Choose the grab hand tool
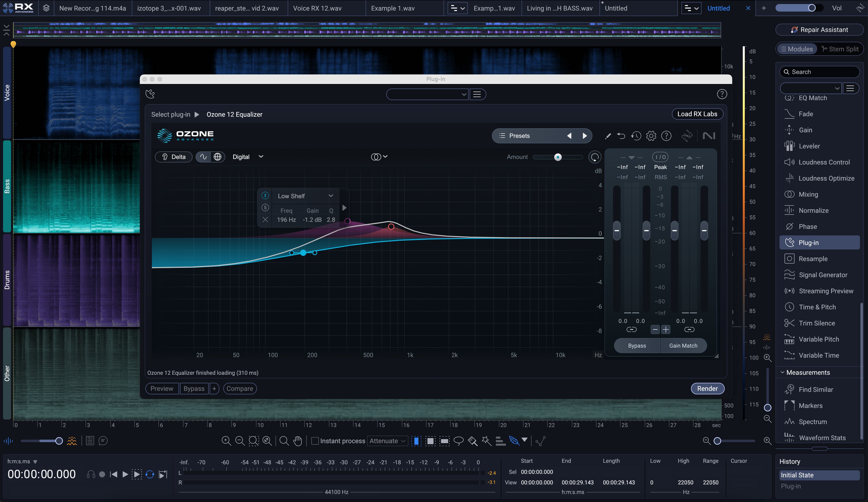 tap(298, 441)
